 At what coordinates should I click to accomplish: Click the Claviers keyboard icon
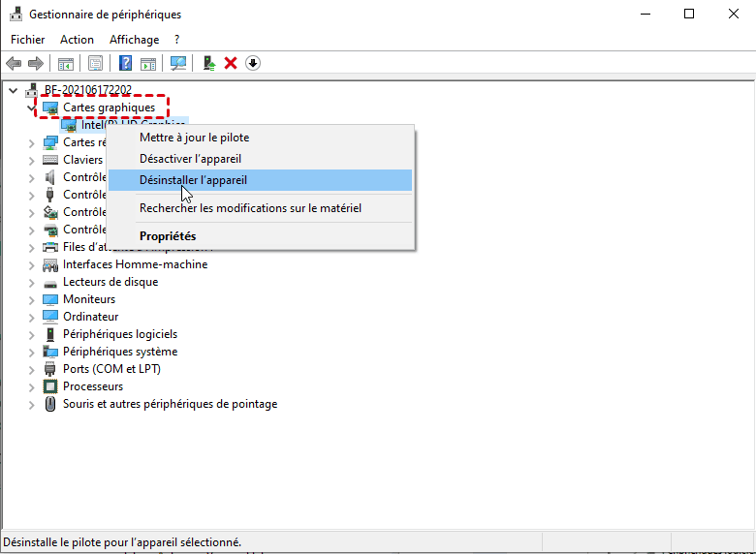pos(50,160)
